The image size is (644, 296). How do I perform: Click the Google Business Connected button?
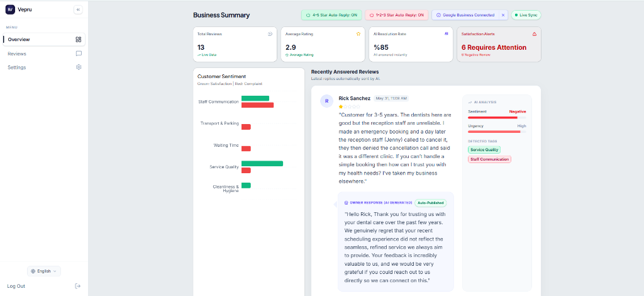[465, 15]
